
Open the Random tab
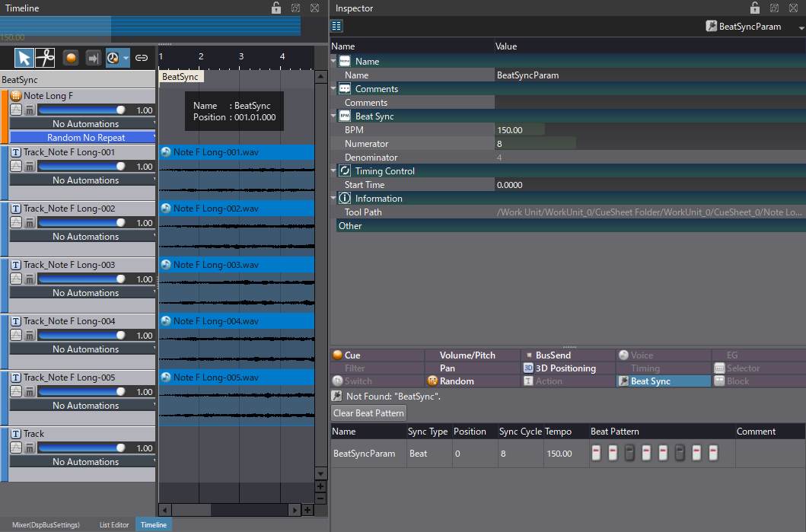pyautogui.click(x=473, y=381)
